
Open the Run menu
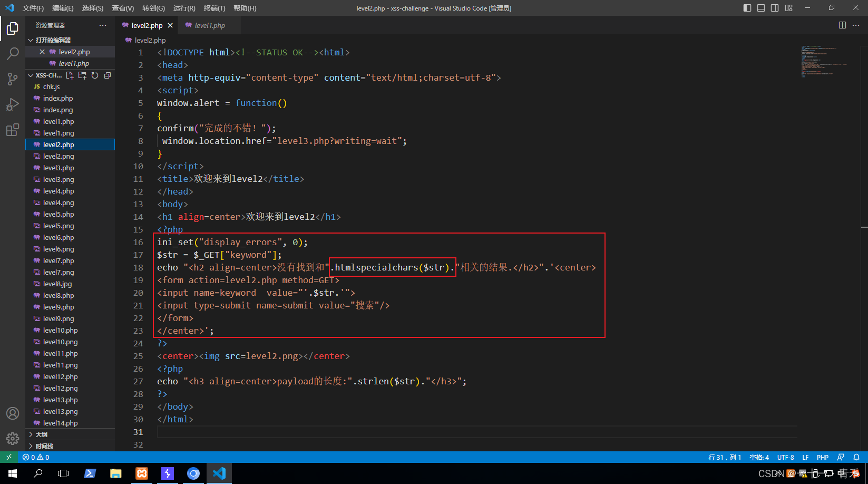pos(184,8)
